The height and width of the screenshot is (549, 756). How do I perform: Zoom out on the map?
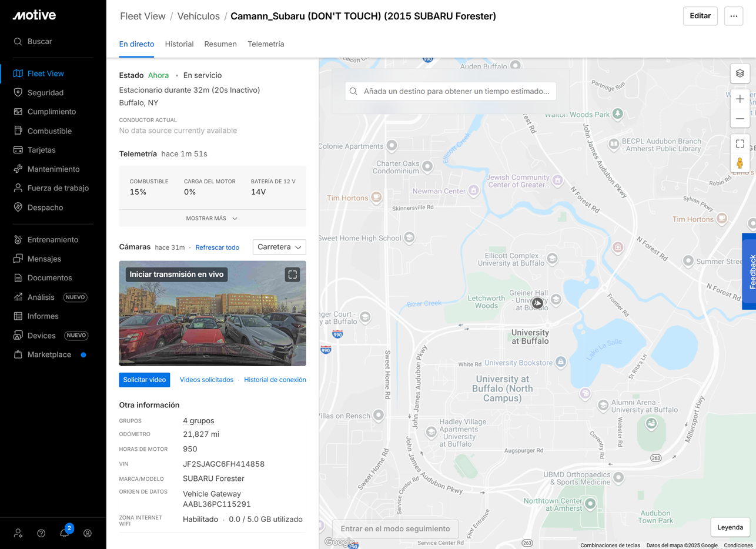(740, 119)
